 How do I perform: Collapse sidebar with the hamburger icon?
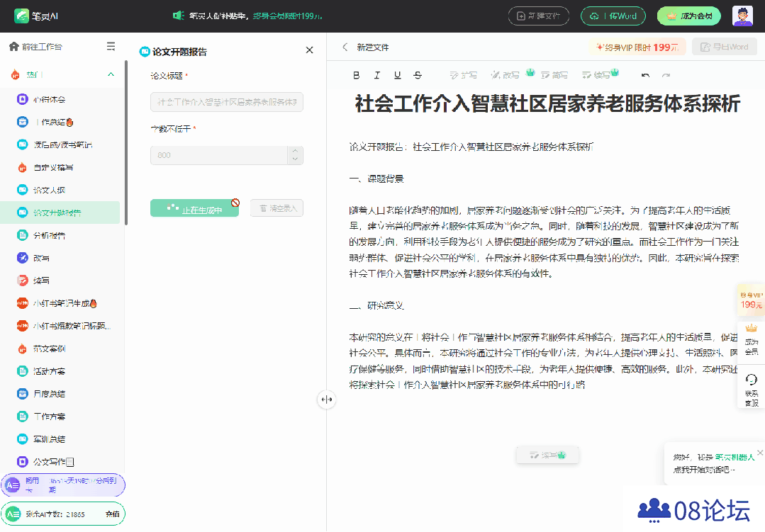[111, 46]
